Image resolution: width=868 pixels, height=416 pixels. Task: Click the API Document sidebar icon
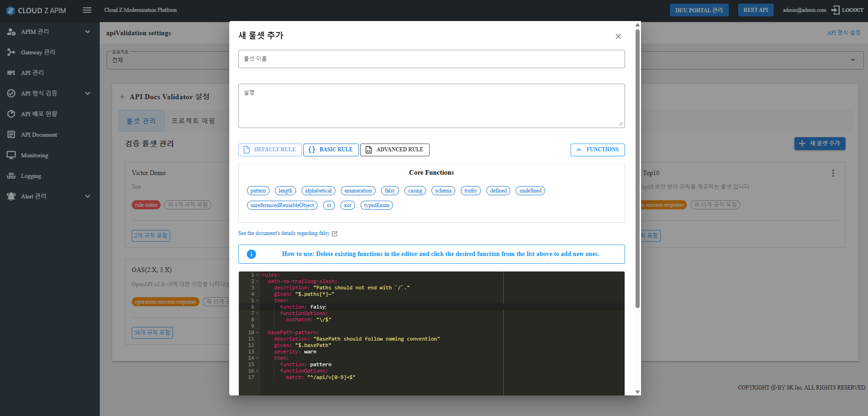[x=11, y=134]
